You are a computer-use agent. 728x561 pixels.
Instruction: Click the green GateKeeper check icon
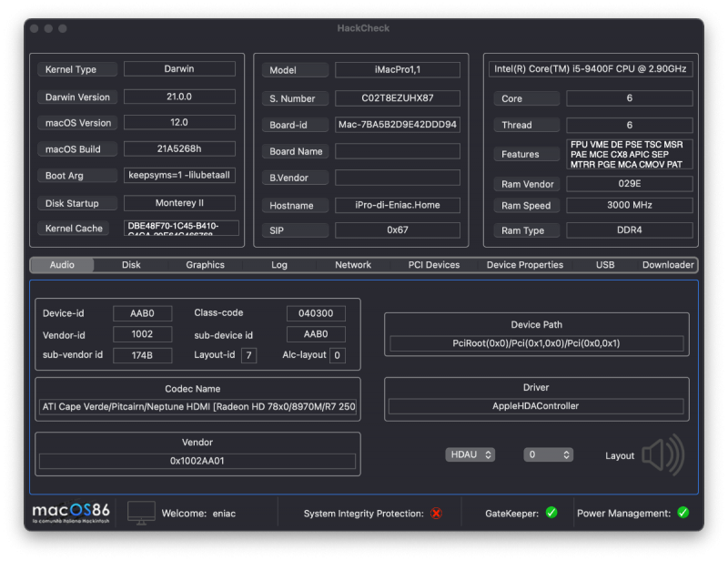[x=551, y=513]
